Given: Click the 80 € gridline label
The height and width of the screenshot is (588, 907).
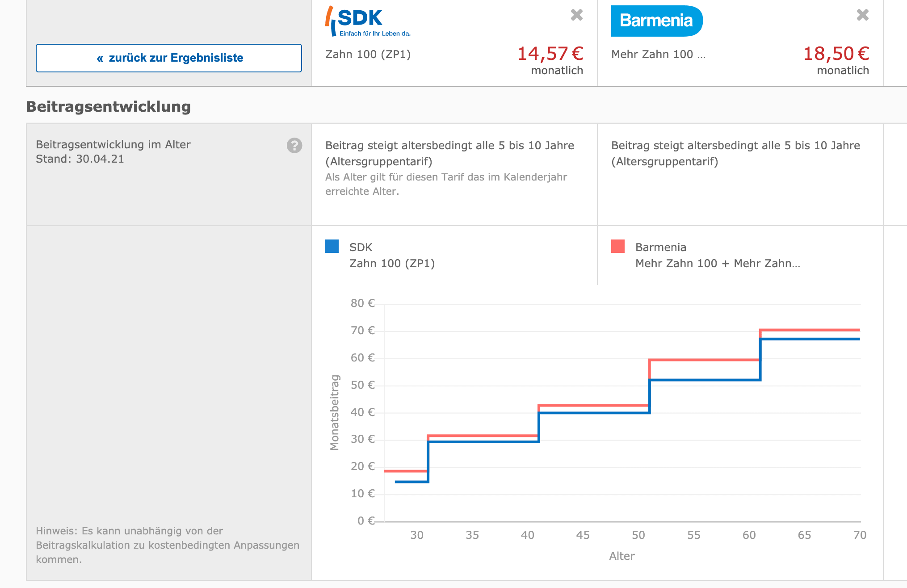Looking at the screenshot, I should [362, 303].
